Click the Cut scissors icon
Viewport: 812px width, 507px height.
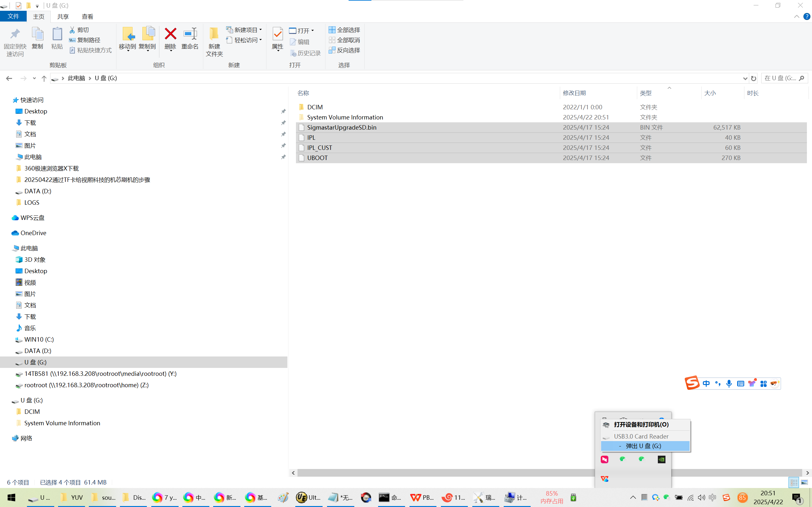(x=72, y=30)
